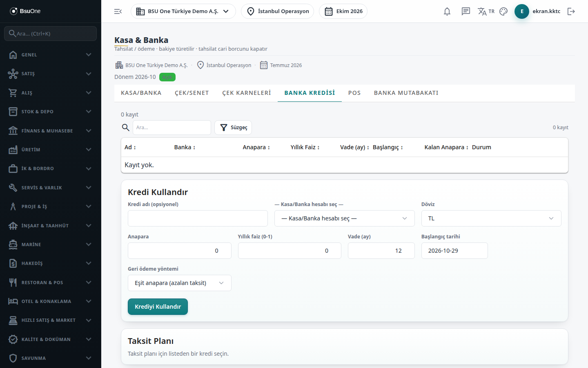Sort the table by Anapara column
The image size is (588, 368).
pyautogui.click(x=256, y=147)
